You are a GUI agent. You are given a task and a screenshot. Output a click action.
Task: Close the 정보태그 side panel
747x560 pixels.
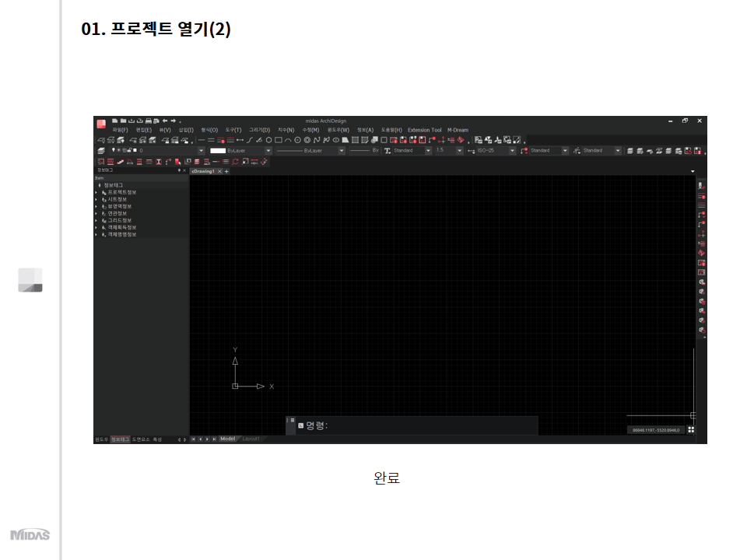tap(185, 170)
